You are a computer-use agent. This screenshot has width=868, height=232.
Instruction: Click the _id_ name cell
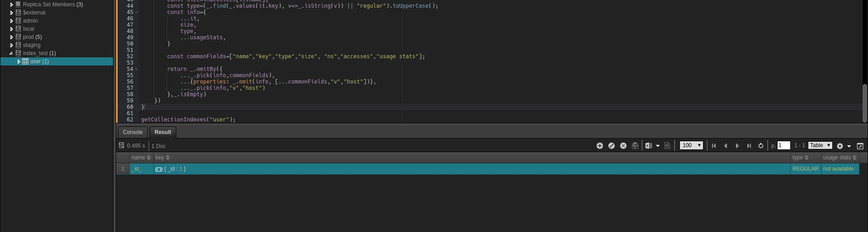[x=142, y=169]
